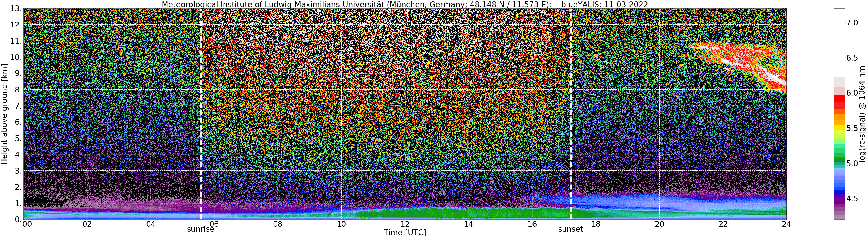868x238 pixels.
Task: Click the green boundary layer at 14 UTC
Action: pos(468,213)
